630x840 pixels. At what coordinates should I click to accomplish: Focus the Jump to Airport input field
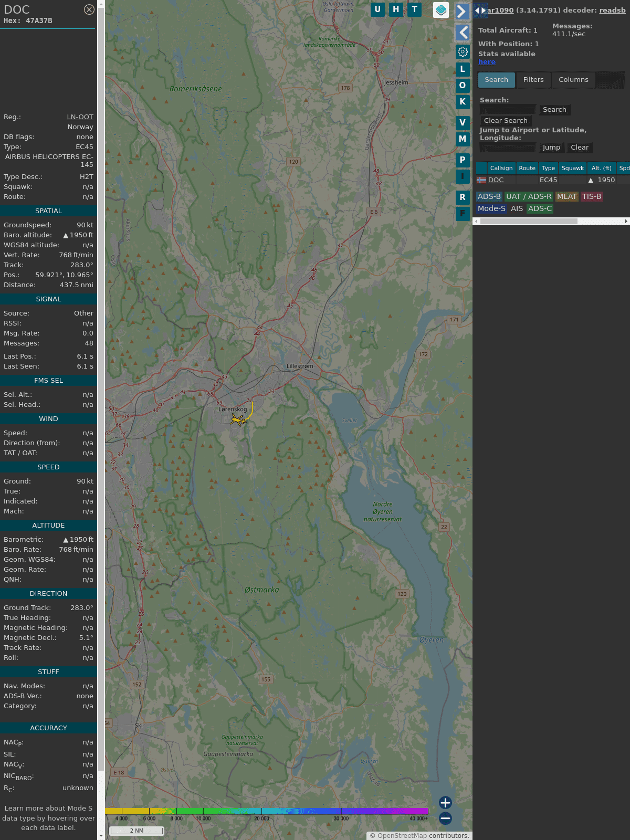(x=508, y=148)
